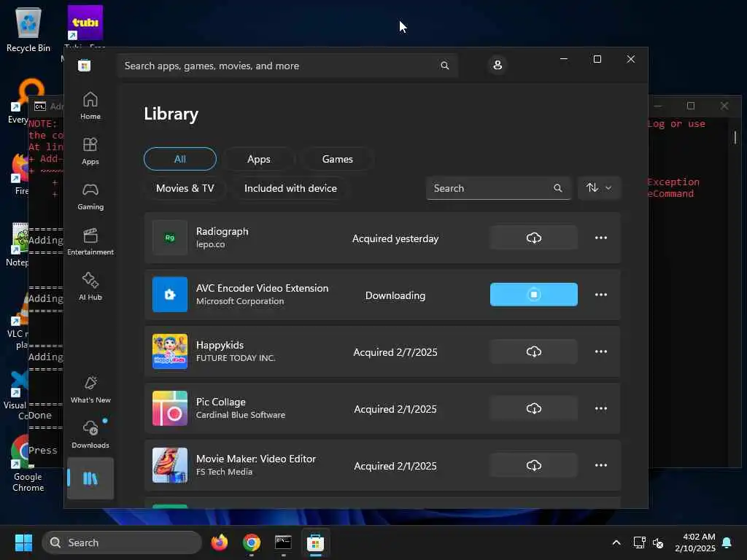Open more options for Movie Maker: Video Editor

(x=601, y=465)
